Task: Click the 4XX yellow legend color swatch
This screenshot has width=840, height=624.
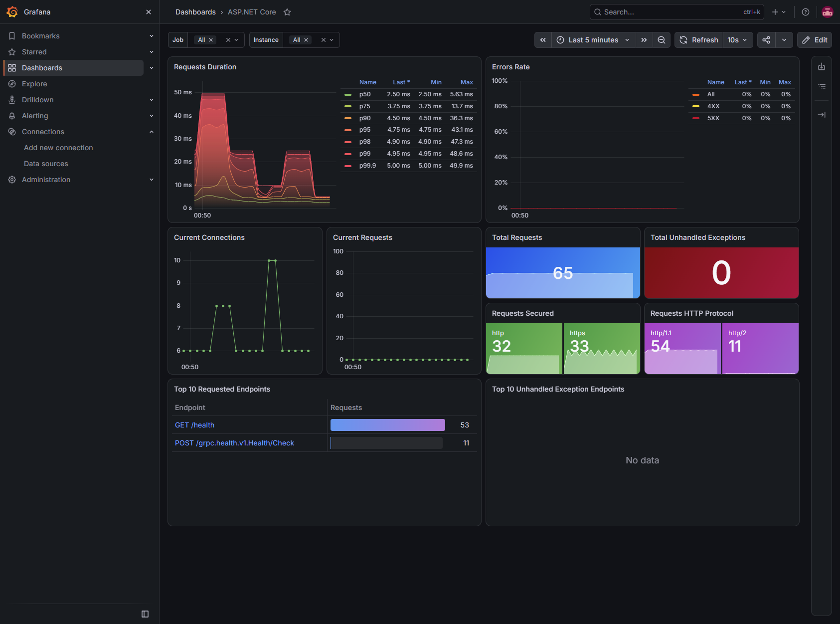Action: pyautogui.click(x=696, y=106)
